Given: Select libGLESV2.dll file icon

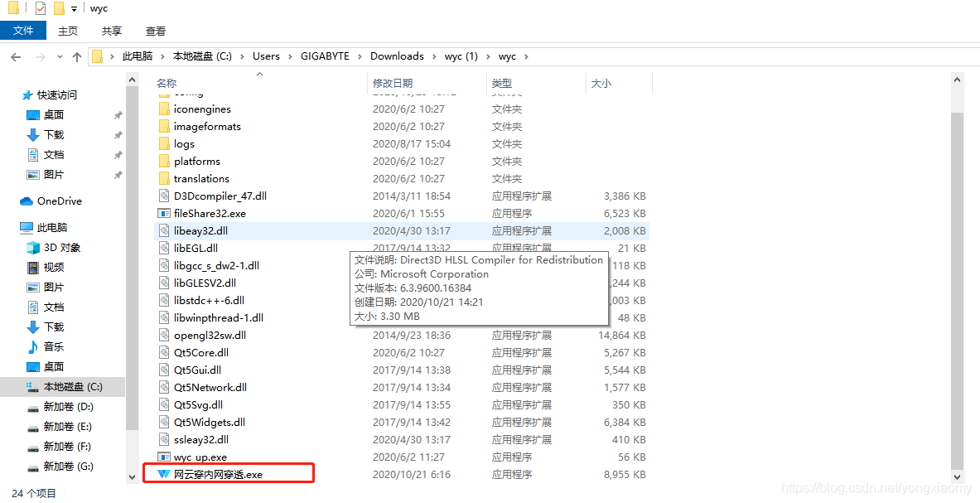Looking at the screenshot, I should [164, 283].
